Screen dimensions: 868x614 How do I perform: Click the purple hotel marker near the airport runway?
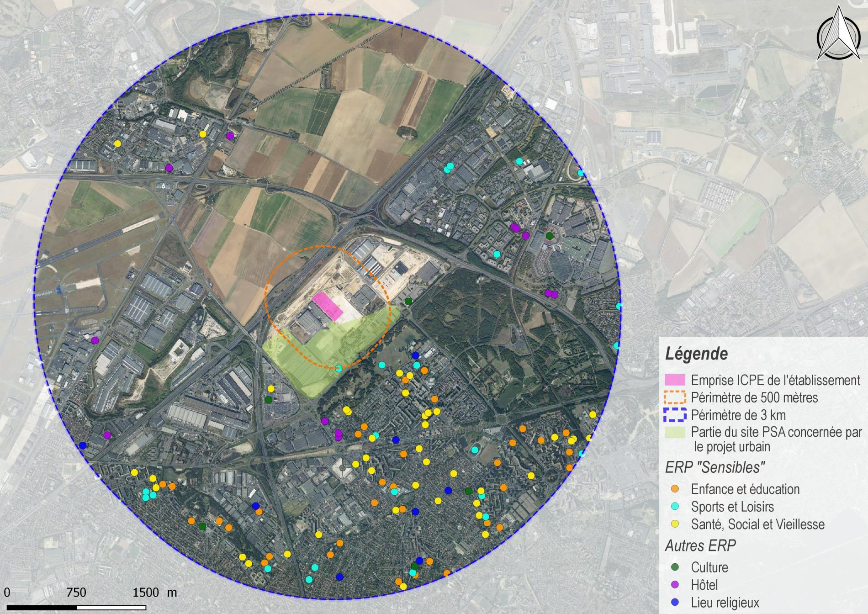click(95, 340)
